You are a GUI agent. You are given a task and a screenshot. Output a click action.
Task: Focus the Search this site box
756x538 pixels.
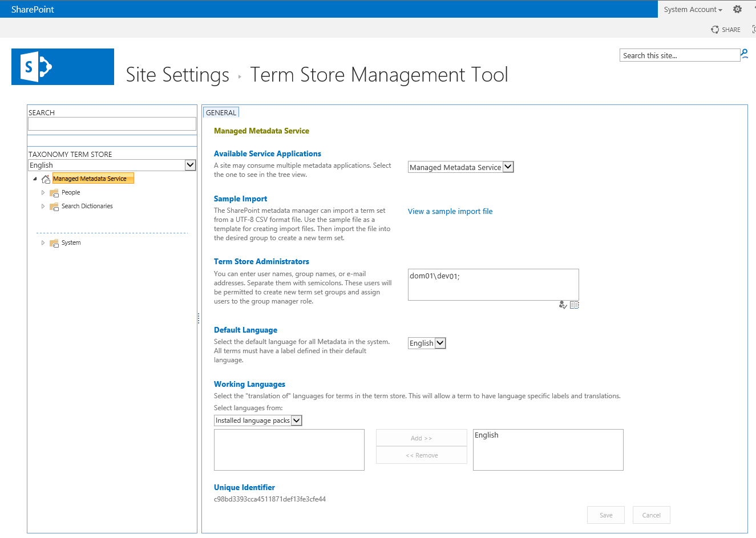coord(680,55)
